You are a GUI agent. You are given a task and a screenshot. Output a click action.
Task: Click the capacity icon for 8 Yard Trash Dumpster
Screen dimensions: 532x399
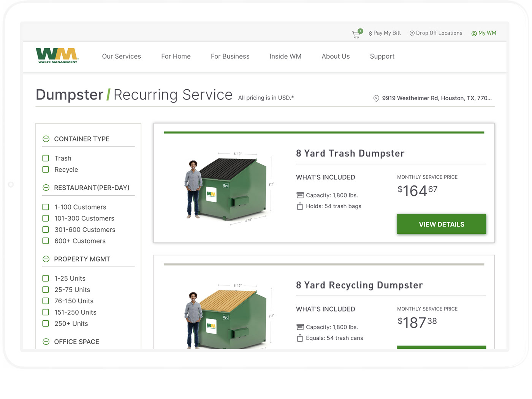click(300, 195)
